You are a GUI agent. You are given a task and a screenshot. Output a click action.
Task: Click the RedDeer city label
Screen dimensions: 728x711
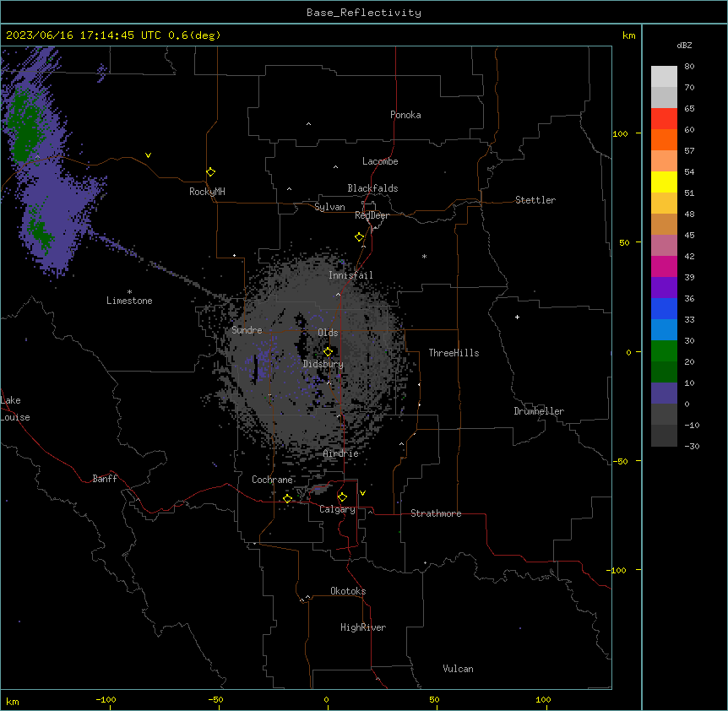(372, 215)
